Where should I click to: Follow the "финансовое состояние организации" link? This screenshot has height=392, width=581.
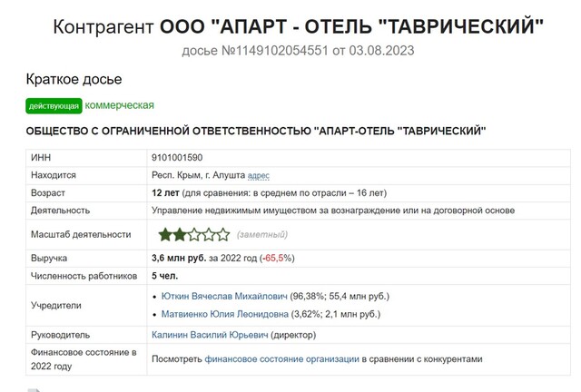click(x=281, y=358)
